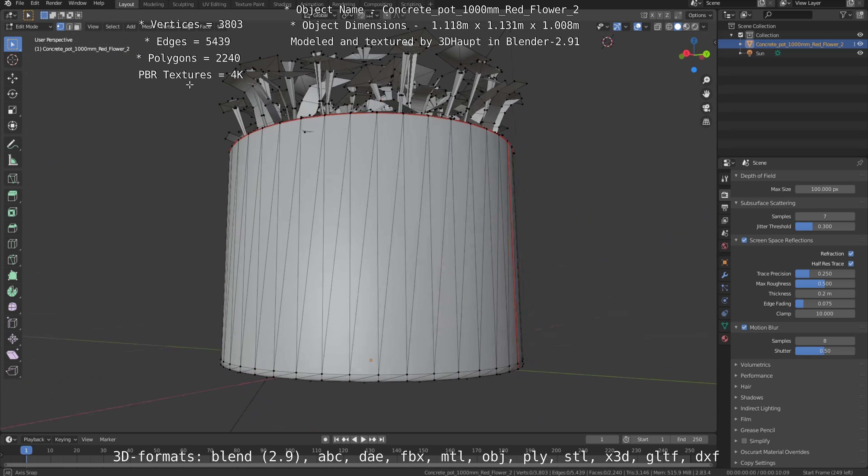Switch to the Sculpting workspace tab
This screenshot has width=868, height=476.
183,4
